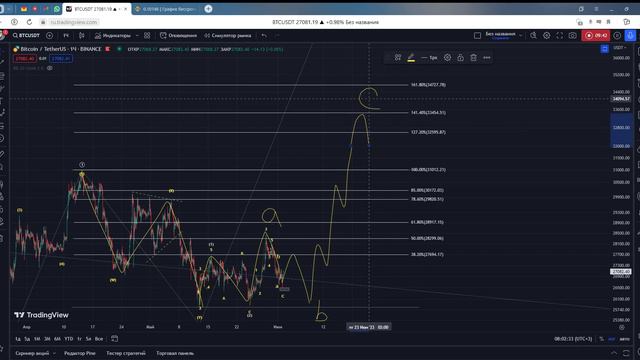
Task: Open the Индикаторы indicators menu
Action: point(113,36)
